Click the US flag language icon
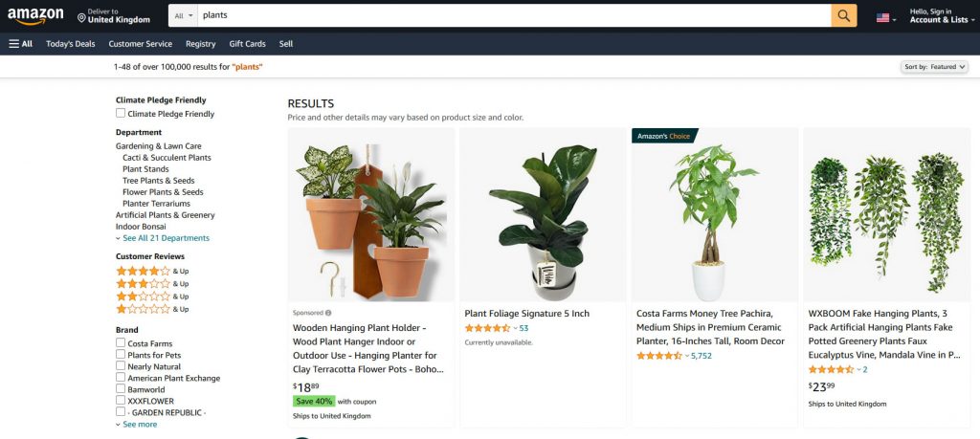980x439 pixels. click(x=882, y=17)
